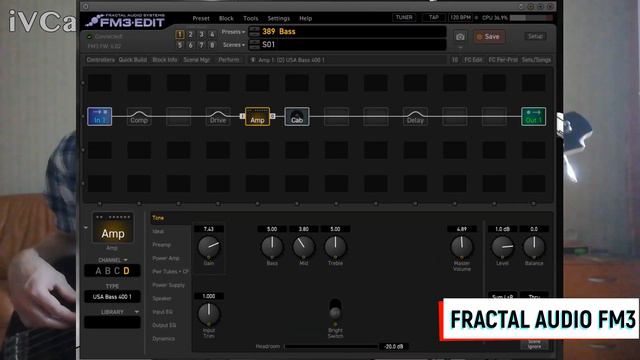
Task: Open the LIBRARY dropdown arrow
Action: click(137, 312)
